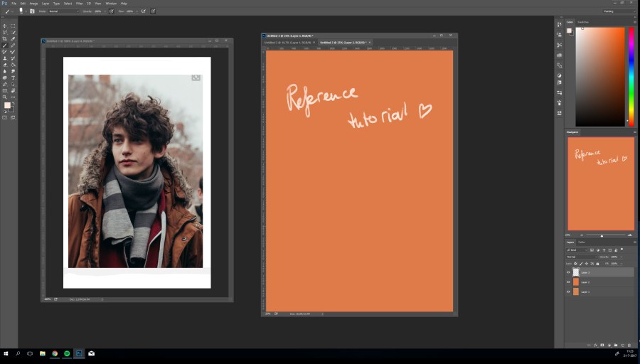The image size is (640, 364).
Task: Hide Layer 3 with its eye icon
Action: tap(568, 272)
